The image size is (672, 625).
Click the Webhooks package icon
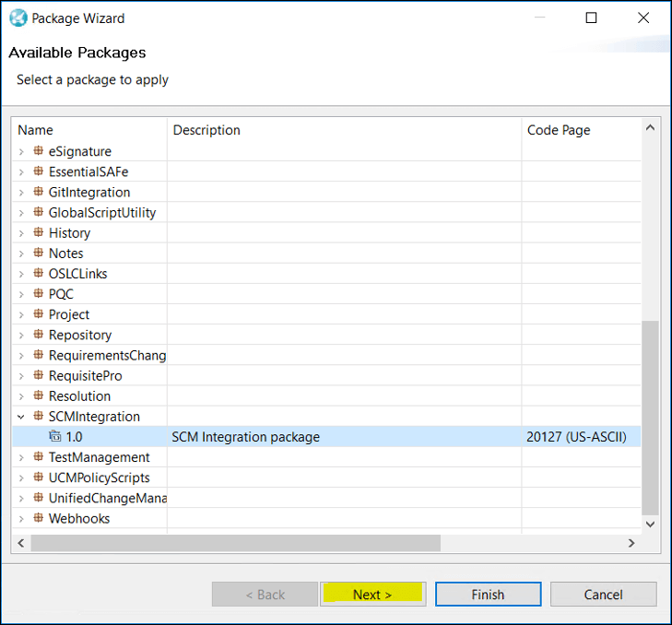pyautogui.click(x=39, y=518)
